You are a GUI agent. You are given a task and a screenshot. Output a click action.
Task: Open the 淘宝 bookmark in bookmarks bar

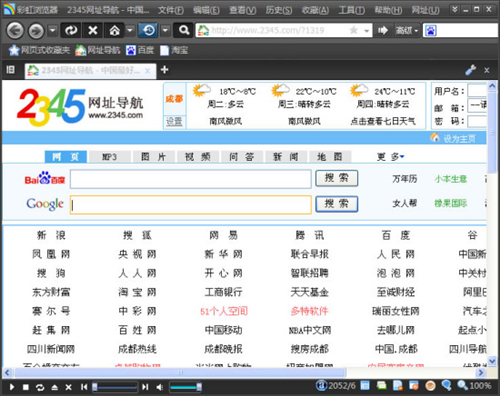(174, 50)
